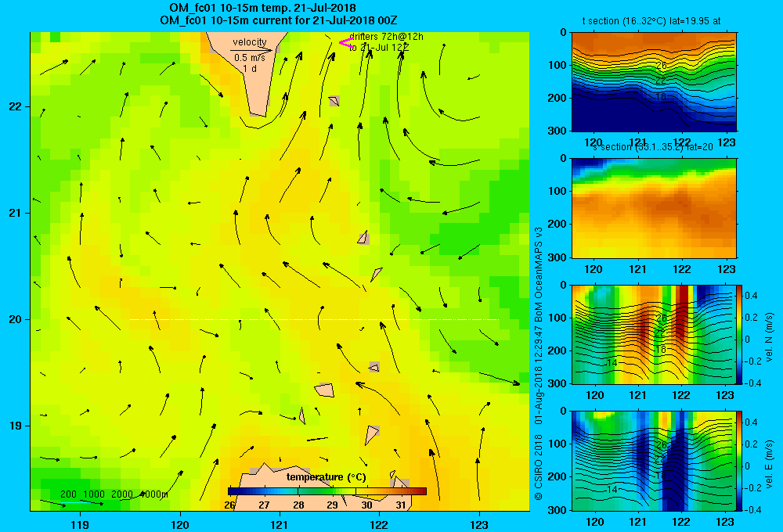Open the salinity section plot panel

pyautogui.click(x=654, y=208)
